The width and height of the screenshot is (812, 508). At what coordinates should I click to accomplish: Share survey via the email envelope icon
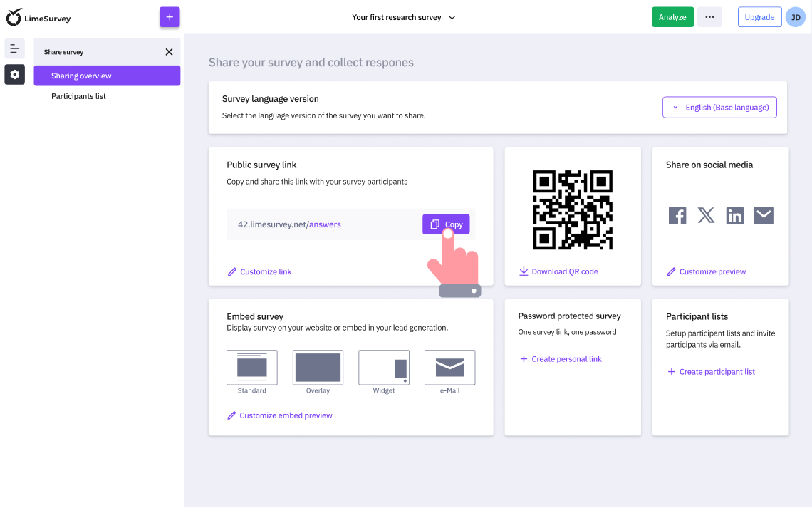point(763,215)
